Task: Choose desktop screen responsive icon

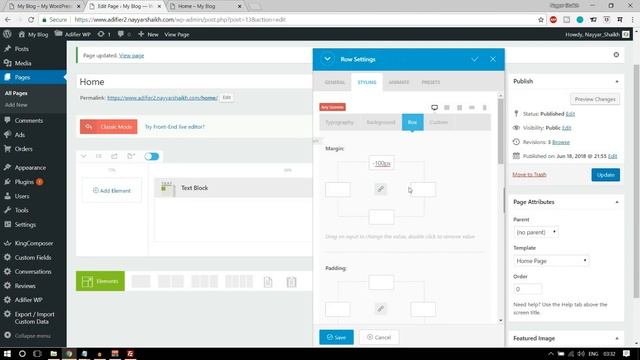Action: point(434,107)
